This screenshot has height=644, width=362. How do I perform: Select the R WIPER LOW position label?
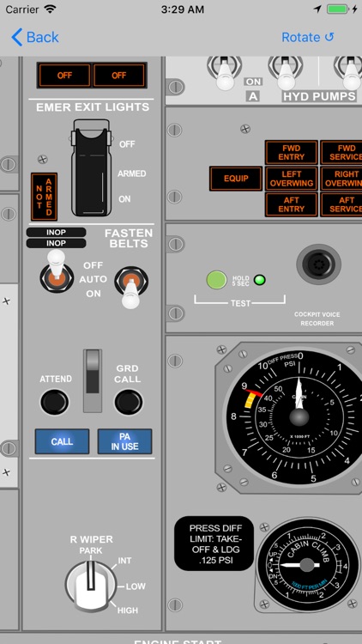(x=136, y=586)
